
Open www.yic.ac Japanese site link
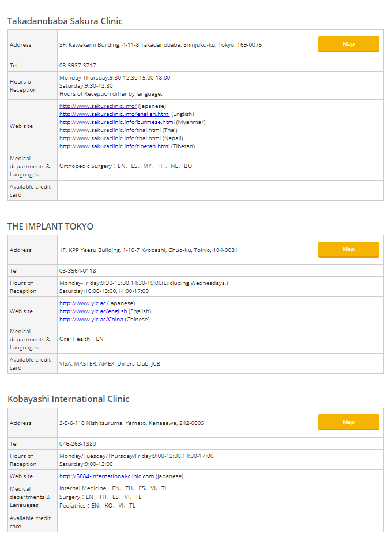coord(82,303)
